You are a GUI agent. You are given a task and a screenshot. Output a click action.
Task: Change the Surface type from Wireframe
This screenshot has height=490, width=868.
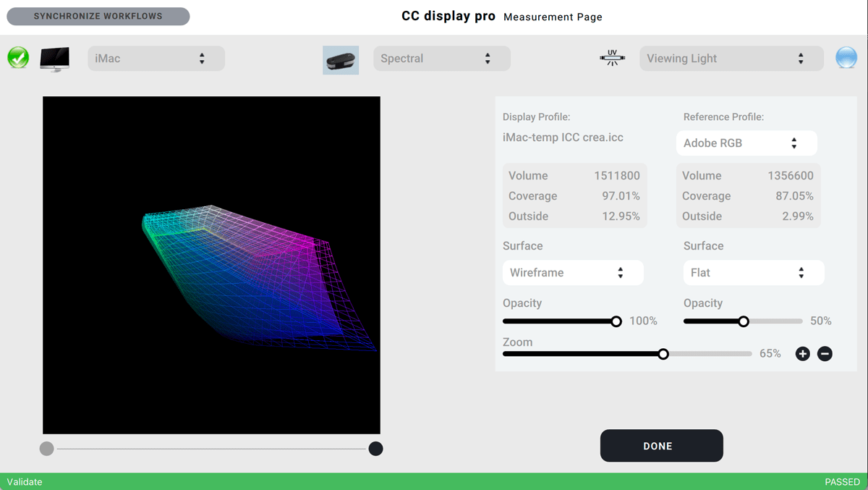[x=572, y=272]
